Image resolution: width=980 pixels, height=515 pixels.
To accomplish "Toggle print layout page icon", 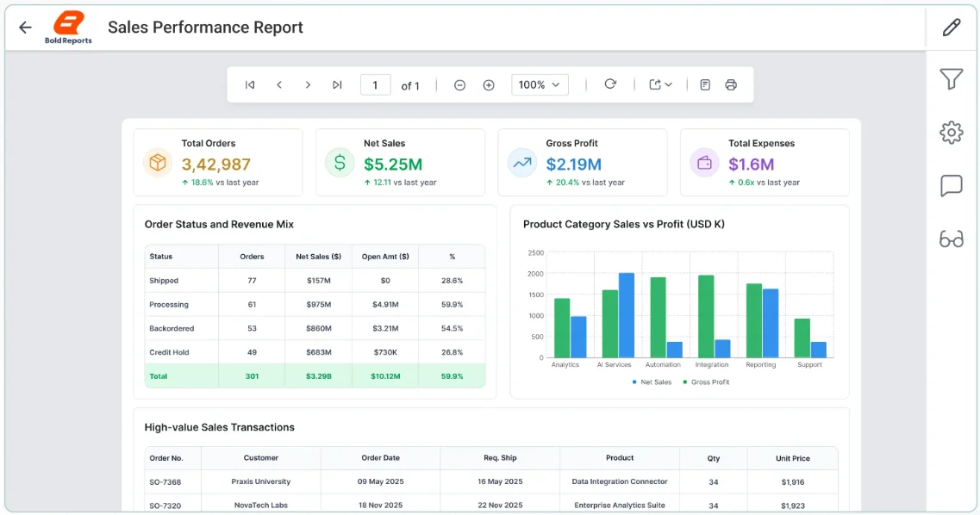I will pyautogui.click(x=705, y=85).
